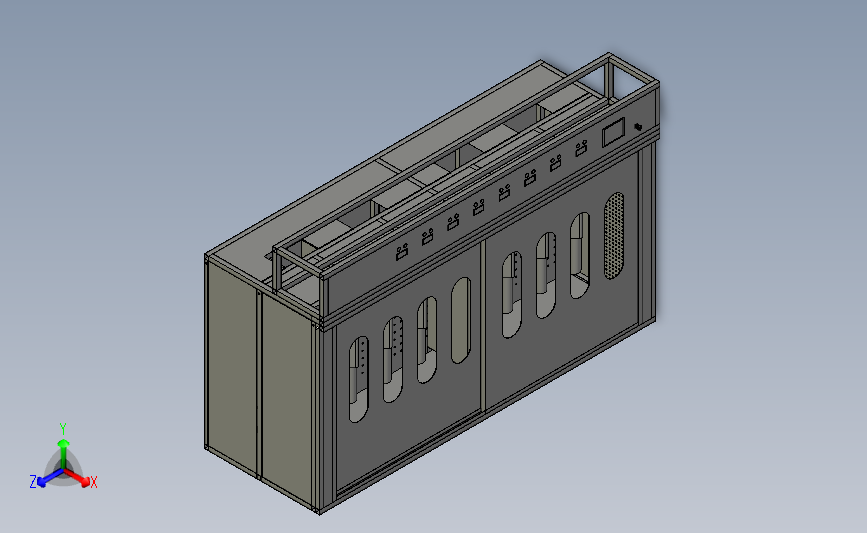The height and width of the screenshot is (533, 867).
Task: Select the perforated oval vent on the cabinet
Action: (614, 236)
